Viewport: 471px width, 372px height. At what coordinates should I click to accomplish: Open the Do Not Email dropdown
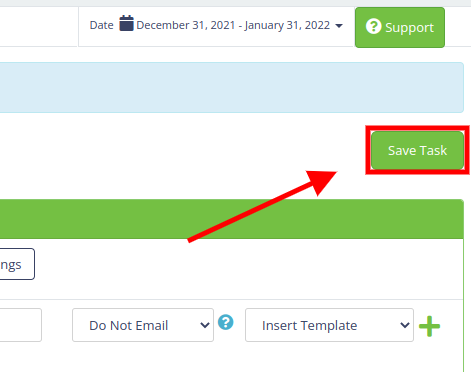(x=143, y=325)
